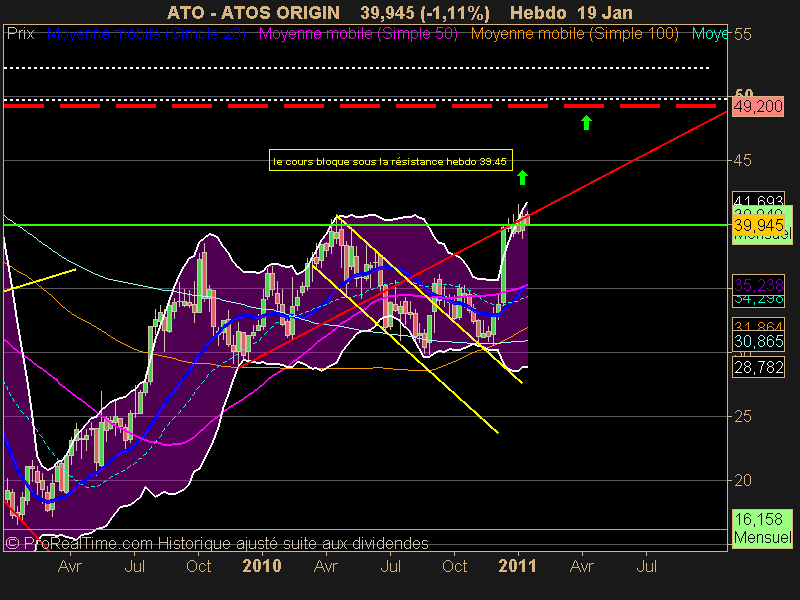Screen dimensions: 800x600
Task: Select the Moyenne mobile (Simple 20) legend
Action: pyautogui.click(x=146, y=34)
